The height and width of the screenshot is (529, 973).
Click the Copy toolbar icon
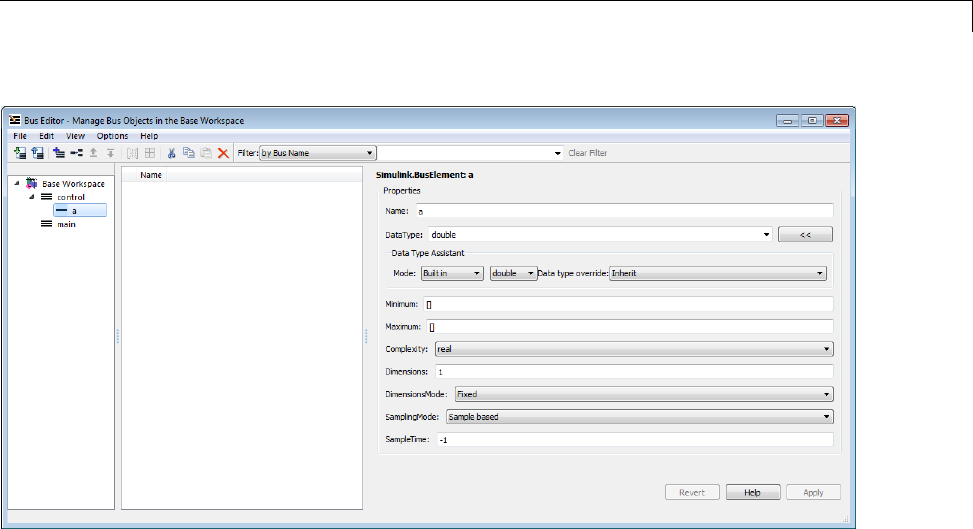189,153
